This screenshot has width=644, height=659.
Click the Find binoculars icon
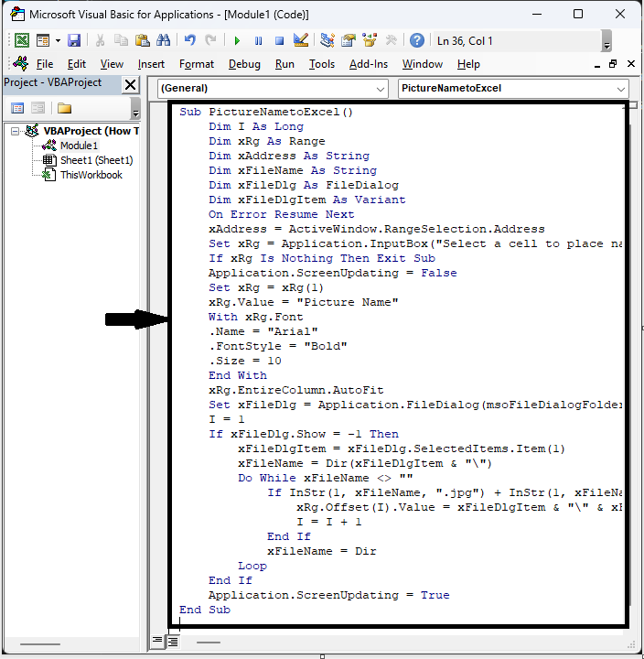[164, 40]
